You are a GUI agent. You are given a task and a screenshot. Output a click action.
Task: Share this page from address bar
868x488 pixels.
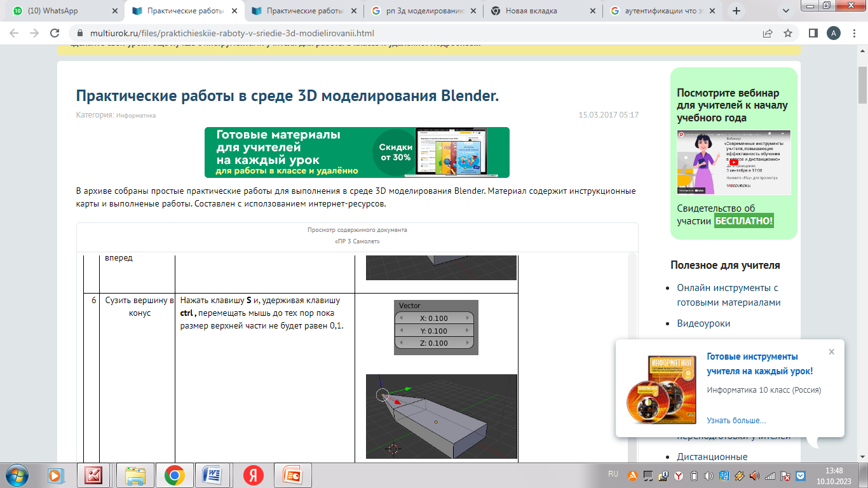[x=768, y=33]
